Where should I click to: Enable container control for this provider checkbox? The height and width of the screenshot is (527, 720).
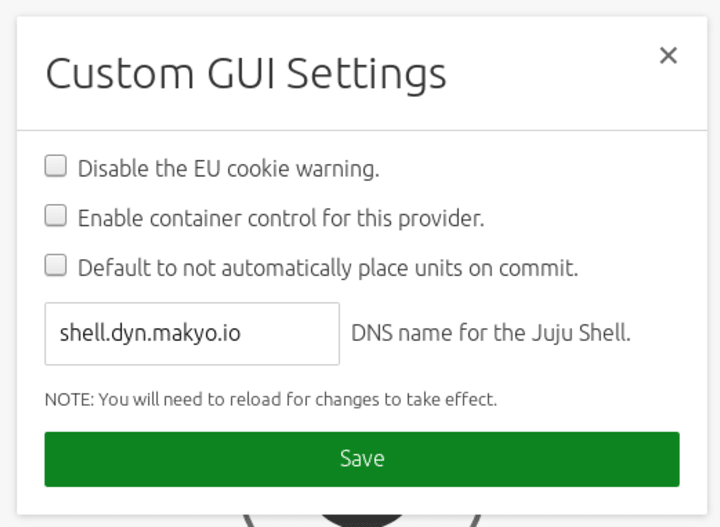[56, 216]
